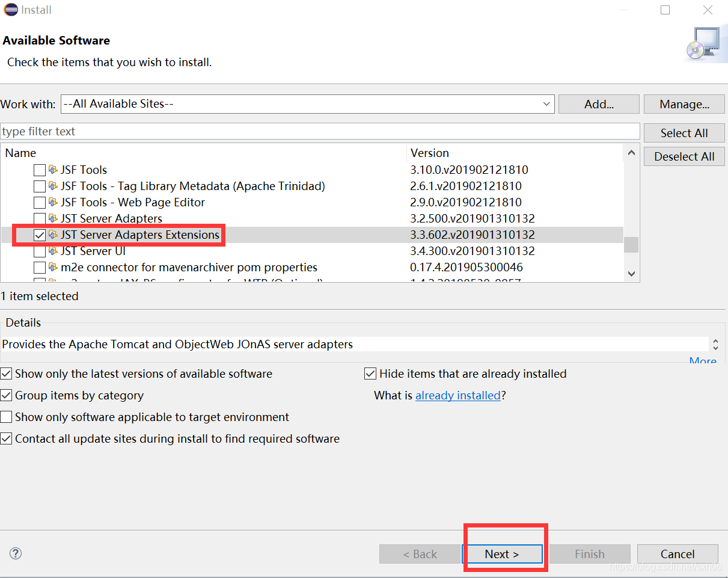Click the JSF Tools Web Page Editor icon
Screen dimensions: 728x578
pyautogui.click(x=53, y=202)
